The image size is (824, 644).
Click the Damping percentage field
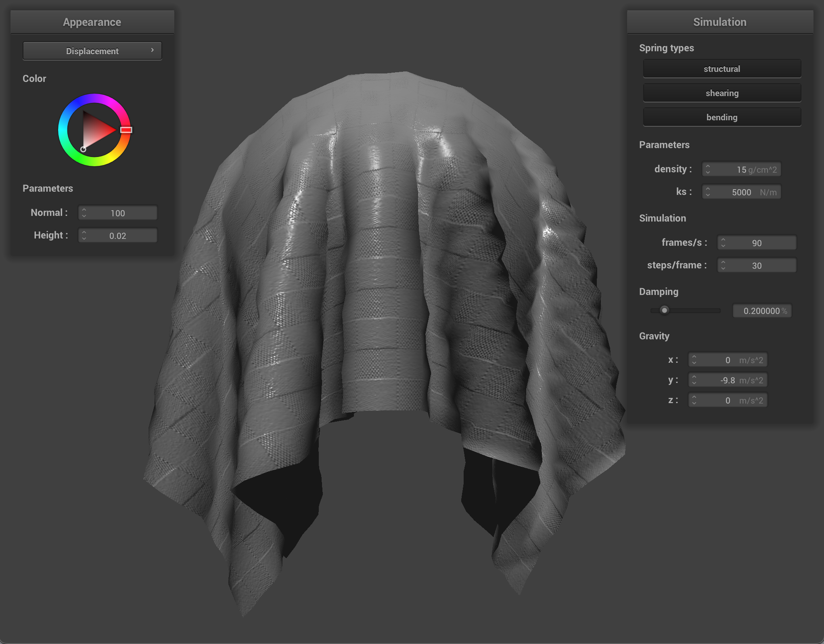pos(762,311)
